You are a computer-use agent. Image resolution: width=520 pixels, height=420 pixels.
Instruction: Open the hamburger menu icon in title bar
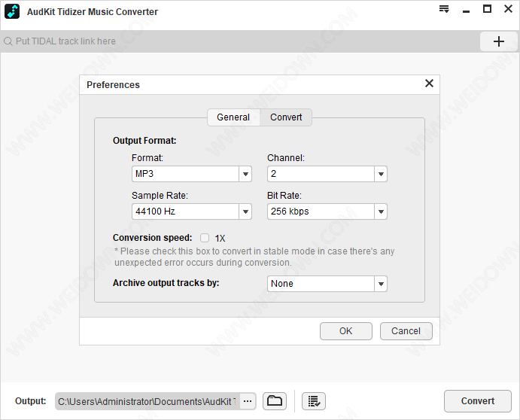click(444, 9)
